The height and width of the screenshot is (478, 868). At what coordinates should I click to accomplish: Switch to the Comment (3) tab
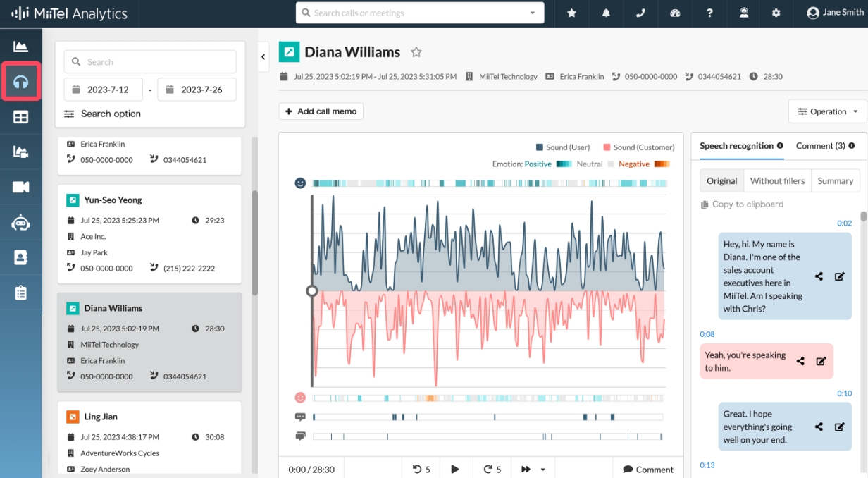pyautogui.click(x=820, y=146)
